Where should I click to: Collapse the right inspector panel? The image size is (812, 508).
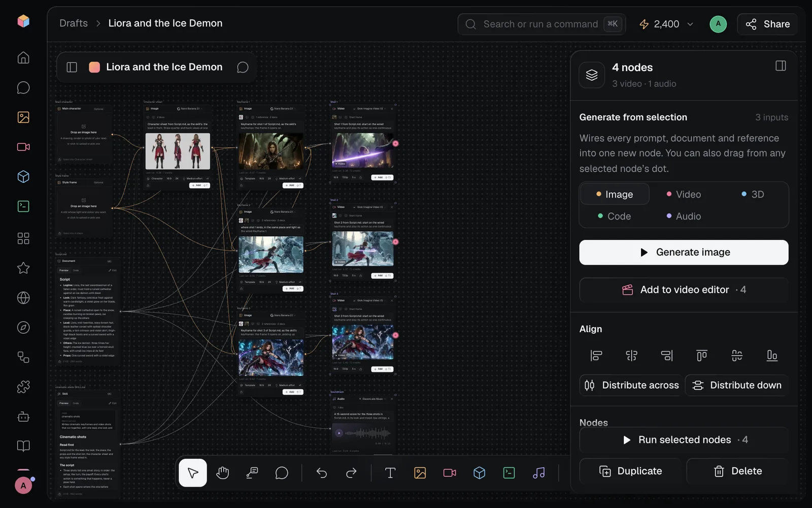click(x=781, y=66)
